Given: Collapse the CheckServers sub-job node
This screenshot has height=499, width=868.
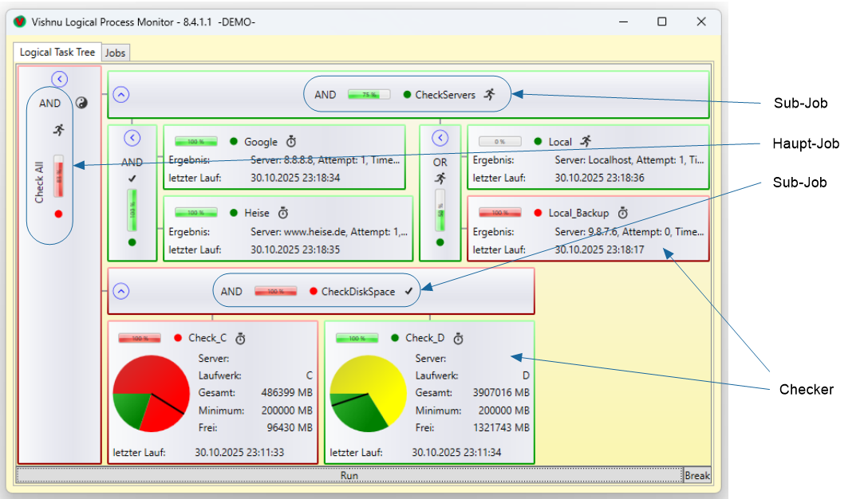Looking at the screenshot, I should point(120,94).
